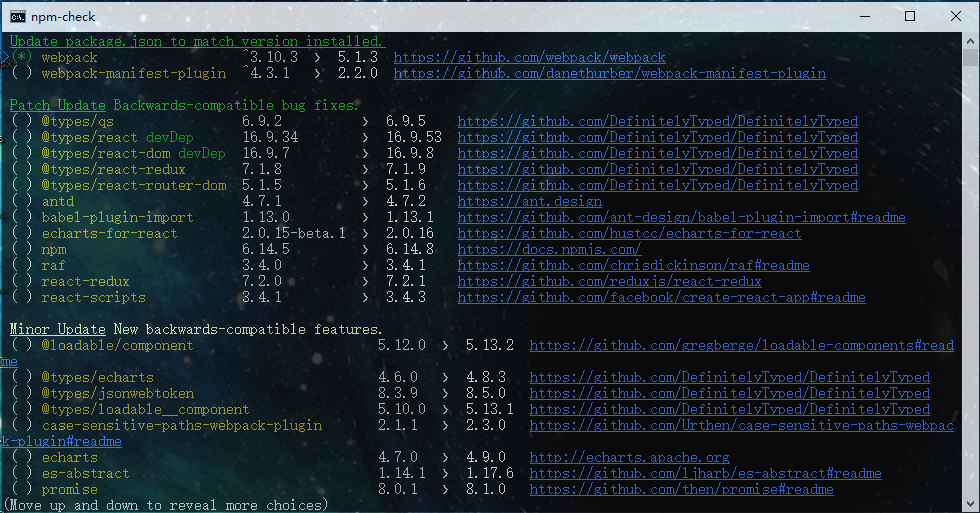Image resolution: width=980 pixels, height=513 pixels.
Task: Open the echarts.apache.org link
Action: click(x=629, y=457)
